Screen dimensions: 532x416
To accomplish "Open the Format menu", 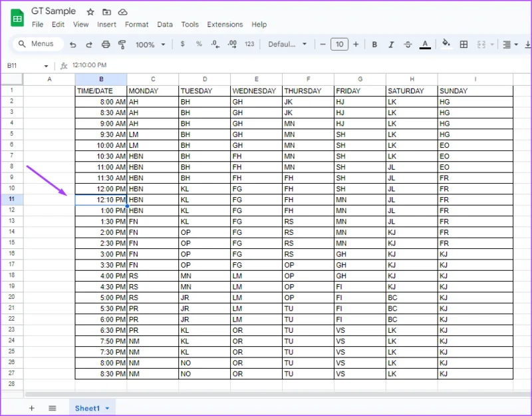I will pos(136,25).
